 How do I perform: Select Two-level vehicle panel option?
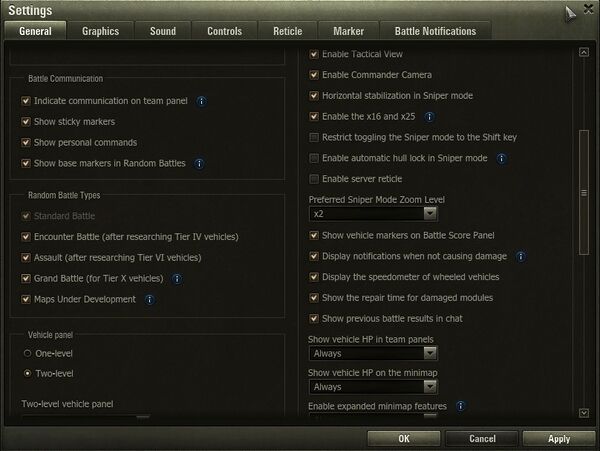coord(28,373)
